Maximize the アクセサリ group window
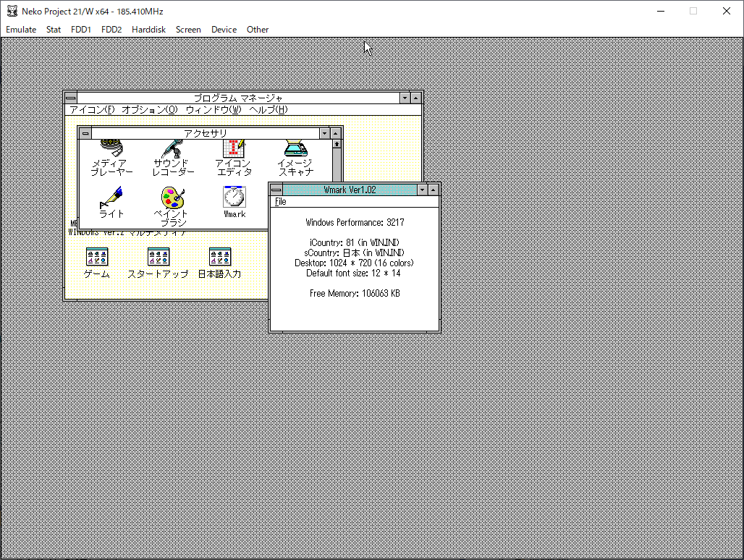Viewport: 744px width, 560px height. (336, 133)
